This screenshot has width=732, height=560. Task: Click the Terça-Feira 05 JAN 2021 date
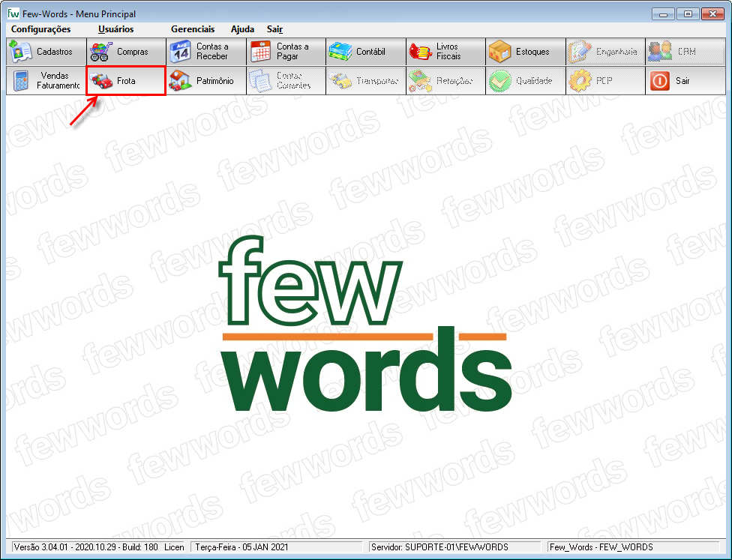click(x=241, y=547)
